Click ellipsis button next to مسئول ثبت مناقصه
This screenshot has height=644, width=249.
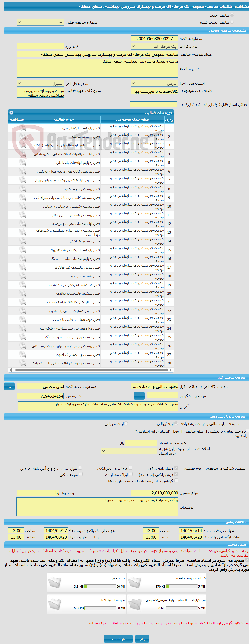9,387
